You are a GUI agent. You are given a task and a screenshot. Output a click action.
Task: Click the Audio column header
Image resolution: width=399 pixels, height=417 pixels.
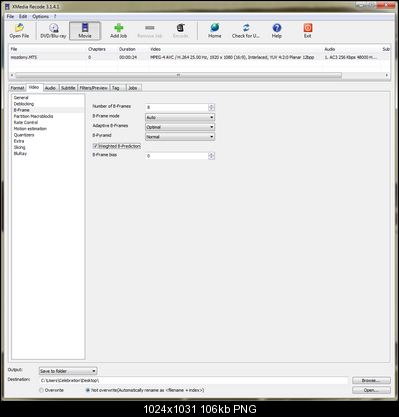[351, 49]
